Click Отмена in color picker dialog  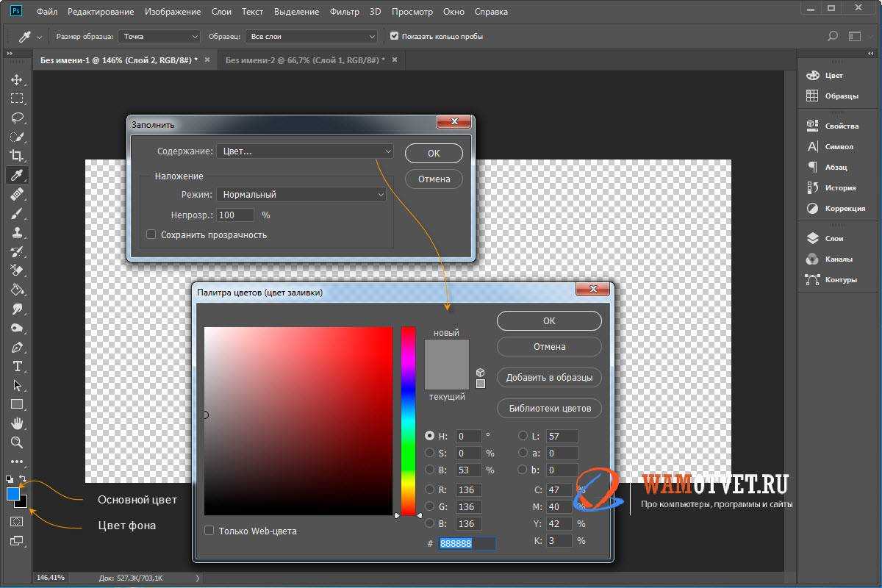point(549,346)
